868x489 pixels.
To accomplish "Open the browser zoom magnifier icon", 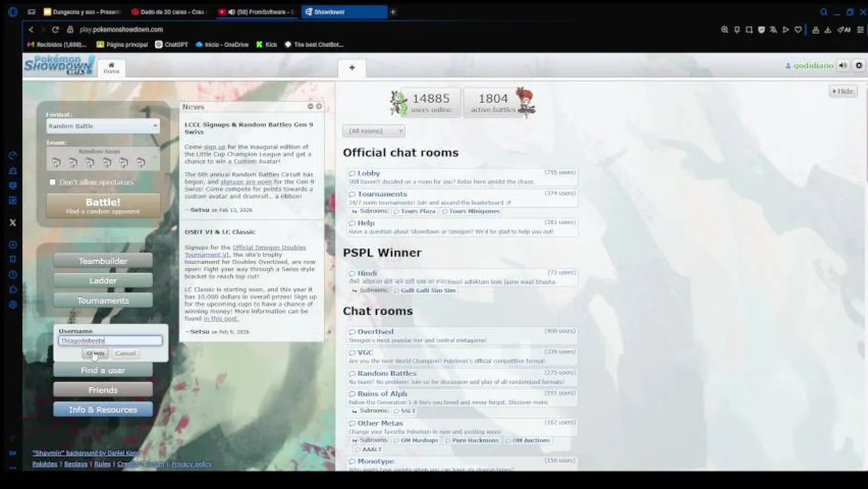I will click(725, 29).
